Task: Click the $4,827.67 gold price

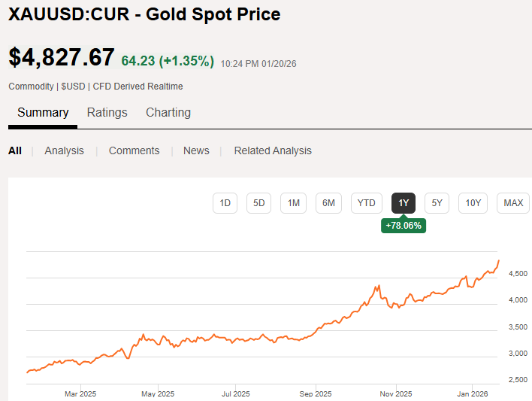Action: click(62, 57)
